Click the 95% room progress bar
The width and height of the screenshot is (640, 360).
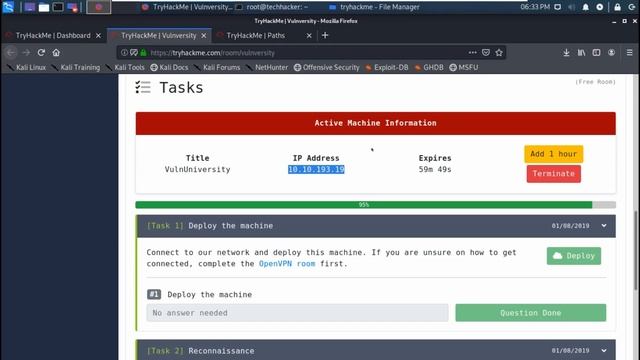coord(375,204)
